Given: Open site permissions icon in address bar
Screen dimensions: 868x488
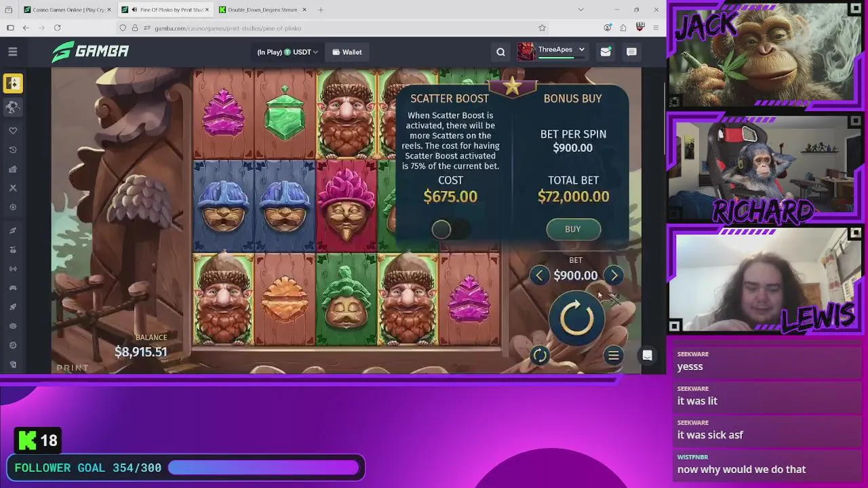Looking at the screenshot, I should [146, 28].
